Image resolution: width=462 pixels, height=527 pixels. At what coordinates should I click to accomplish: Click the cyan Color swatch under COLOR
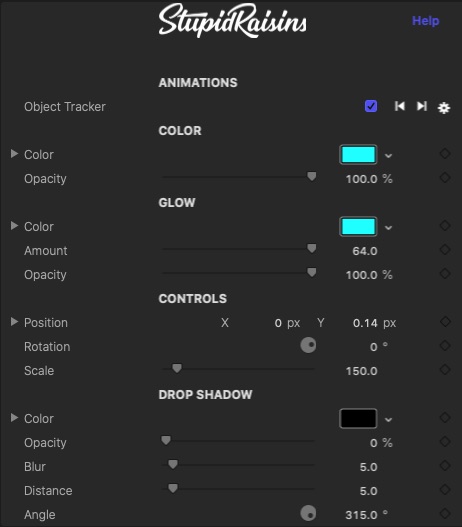(358, 155)
